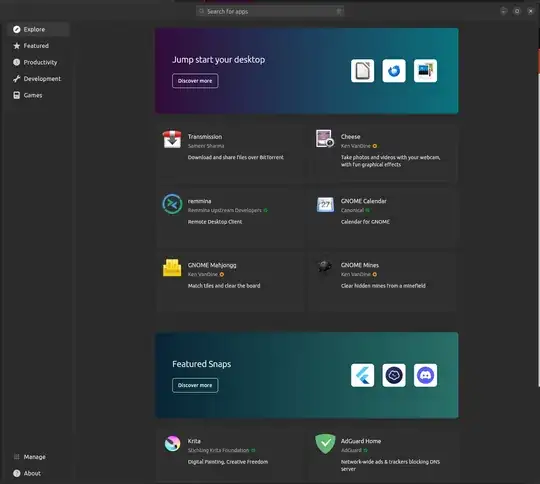Open the Games category
The height and width of the screenshot is (484, 540).
pos(38,95)
